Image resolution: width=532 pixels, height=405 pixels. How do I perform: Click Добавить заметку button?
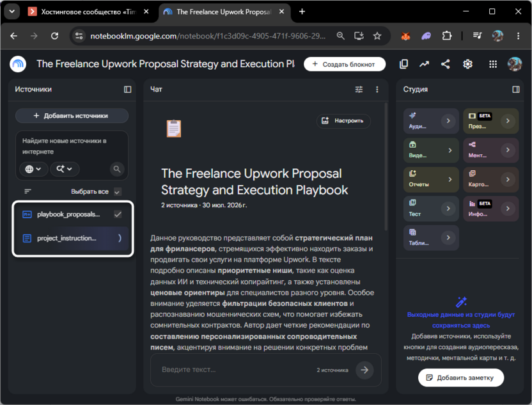(x=461, y=377)
